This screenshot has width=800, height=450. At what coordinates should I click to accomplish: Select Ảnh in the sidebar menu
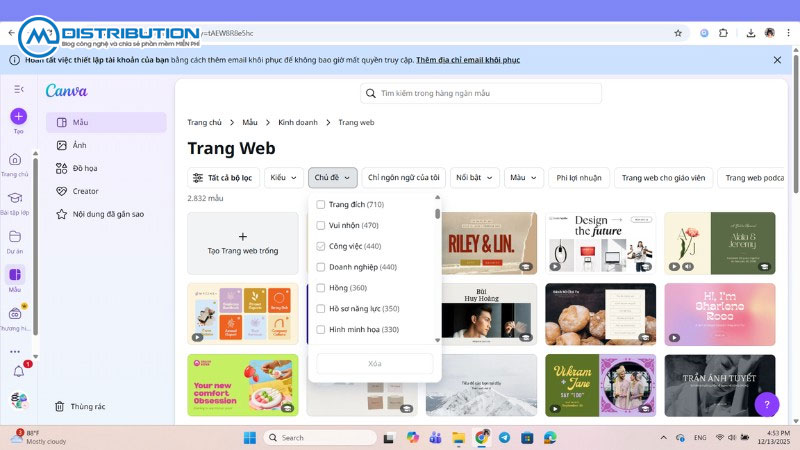point(106,145)
